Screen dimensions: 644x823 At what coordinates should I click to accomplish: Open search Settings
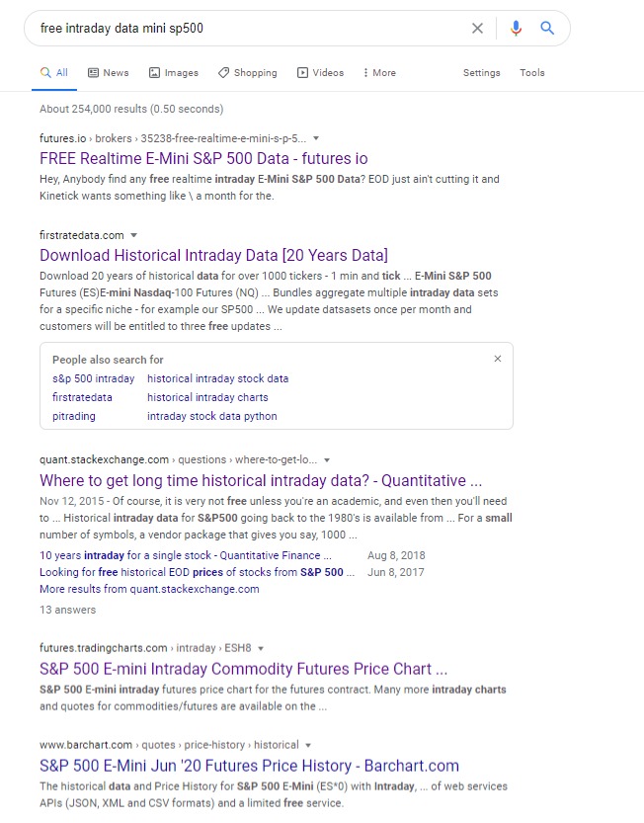[481, 72]
